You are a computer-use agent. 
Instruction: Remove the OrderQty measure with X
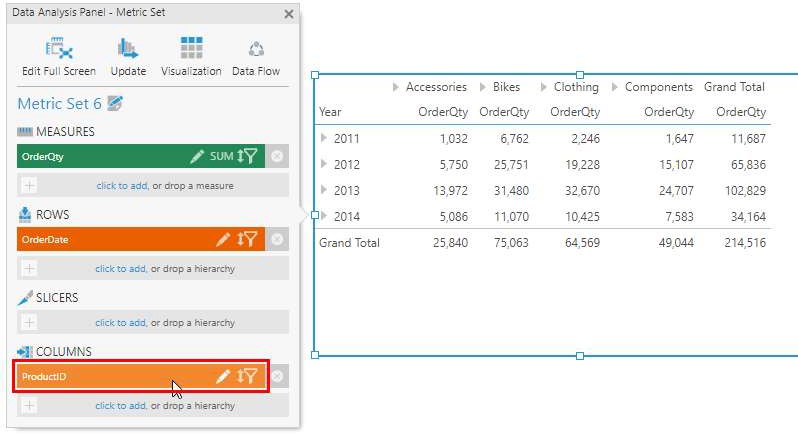coord(277,156)
